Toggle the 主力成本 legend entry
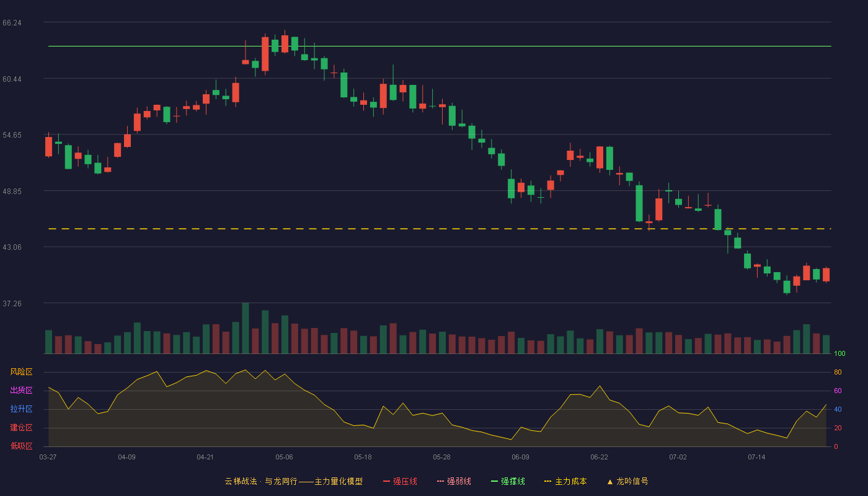 [x=565, y=481]
